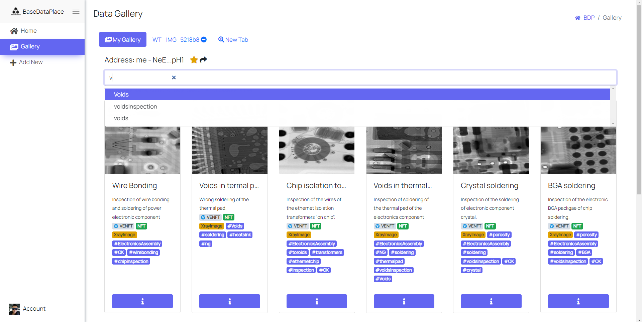The height and width of the screenshot is (322, 644).
Task: Open the account avatar at bottom left
Action: coord(14,309)
